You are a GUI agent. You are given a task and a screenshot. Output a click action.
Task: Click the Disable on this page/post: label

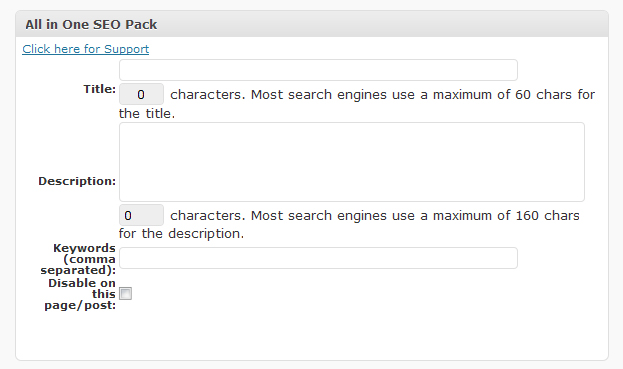[x=80, y=294]
